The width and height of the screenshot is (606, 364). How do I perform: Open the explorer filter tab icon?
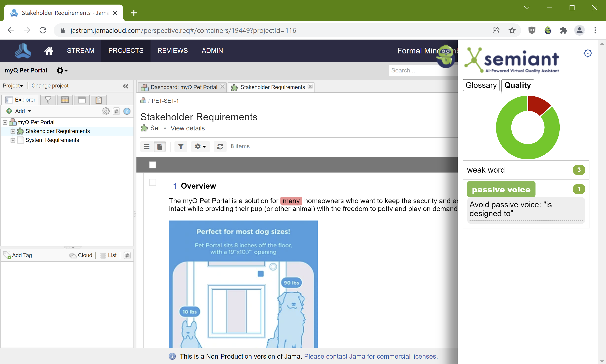point(48,100)
